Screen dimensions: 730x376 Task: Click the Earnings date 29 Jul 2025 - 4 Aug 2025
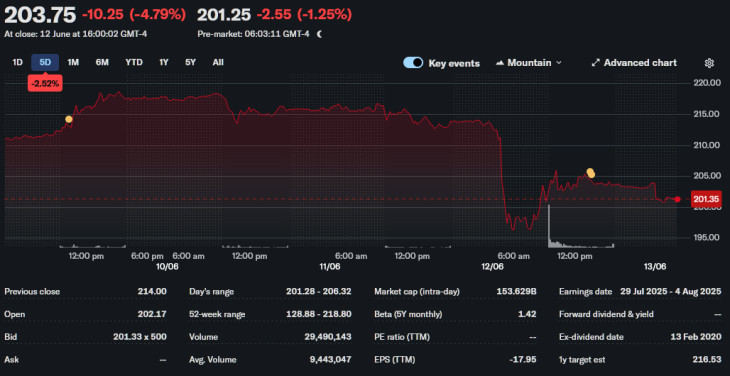[x=671, y=292]
